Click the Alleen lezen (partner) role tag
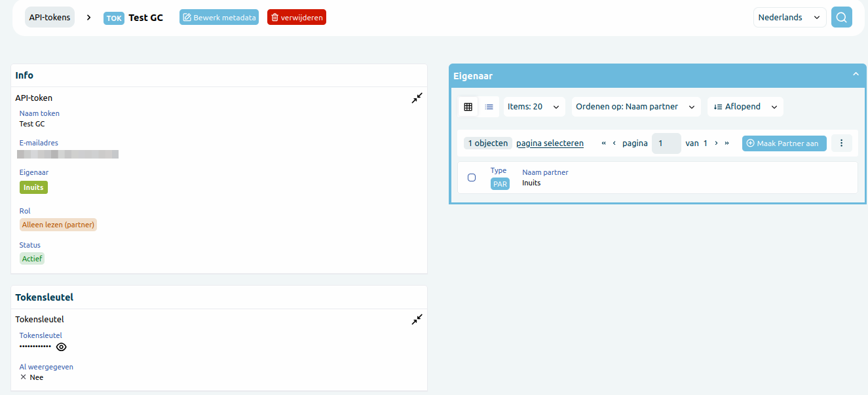The image size is (868, 395). (58, 225)
